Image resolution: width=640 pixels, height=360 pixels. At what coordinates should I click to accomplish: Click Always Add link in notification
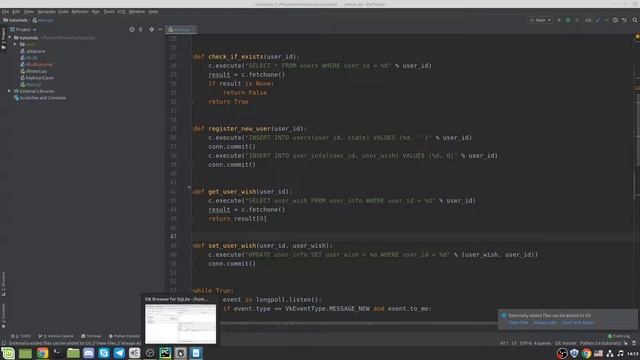tap(545, 322)
